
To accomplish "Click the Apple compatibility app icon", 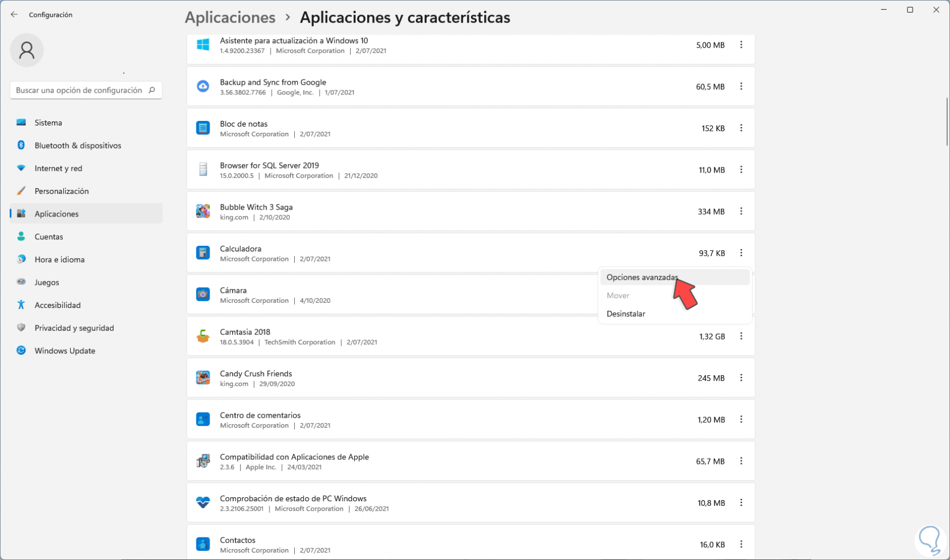I will coord(203,461).
